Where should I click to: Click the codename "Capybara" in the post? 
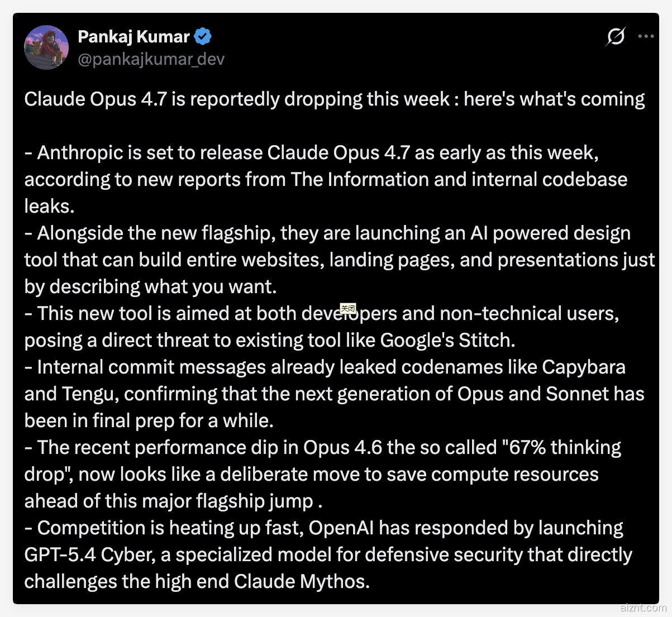(583, 367)
